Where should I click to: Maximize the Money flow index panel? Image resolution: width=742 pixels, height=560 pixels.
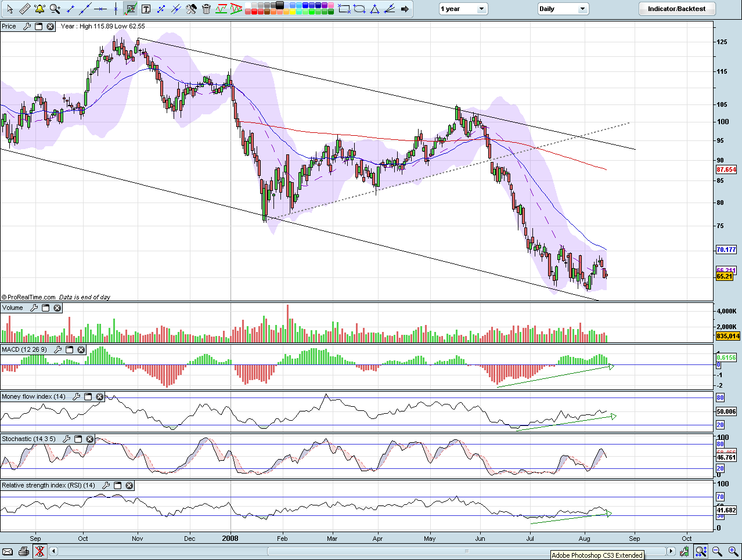click(x=88, y=396)
